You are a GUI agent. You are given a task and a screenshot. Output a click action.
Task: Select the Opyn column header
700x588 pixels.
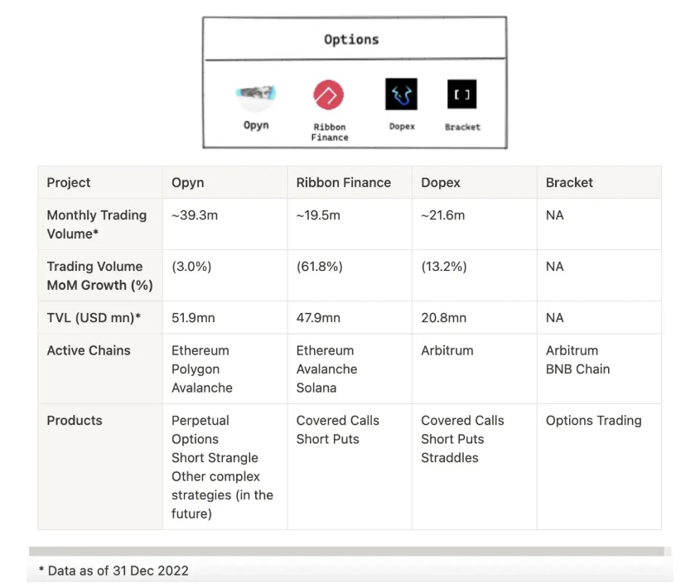click(225, 182)
